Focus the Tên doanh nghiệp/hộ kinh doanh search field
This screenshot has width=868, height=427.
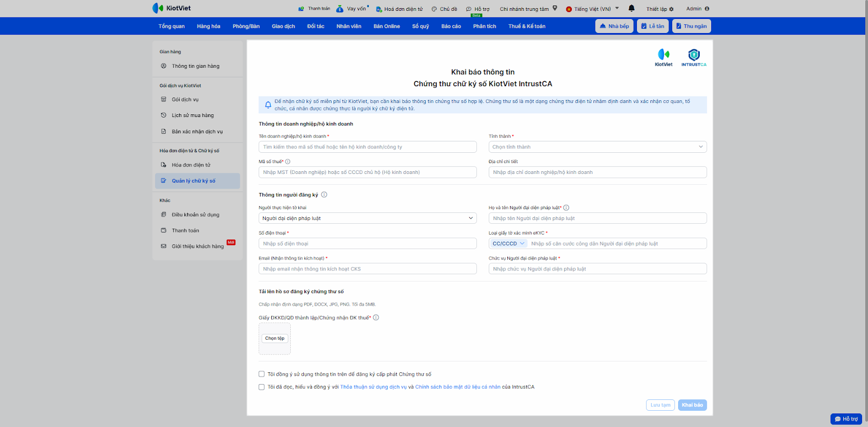pos(368,147)
